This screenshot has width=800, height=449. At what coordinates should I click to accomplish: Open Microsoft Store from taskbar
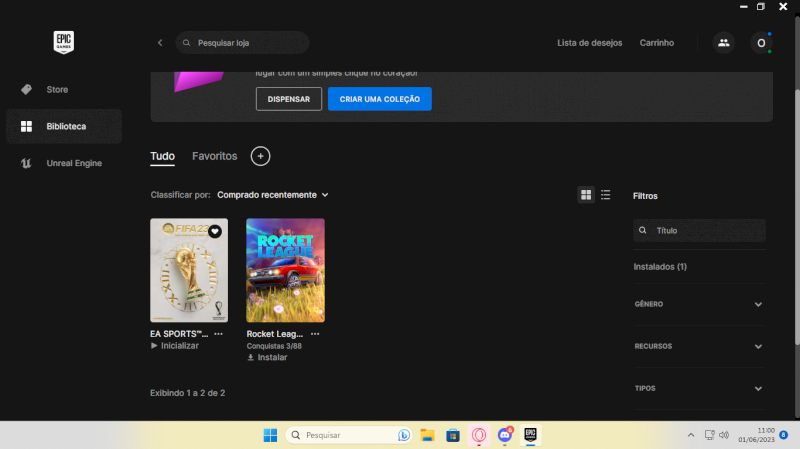tap(453, 435)
